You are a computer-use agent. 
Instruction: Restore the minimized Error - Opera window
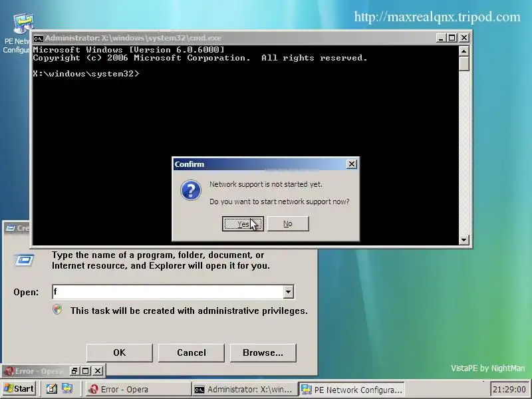[74, 371]
